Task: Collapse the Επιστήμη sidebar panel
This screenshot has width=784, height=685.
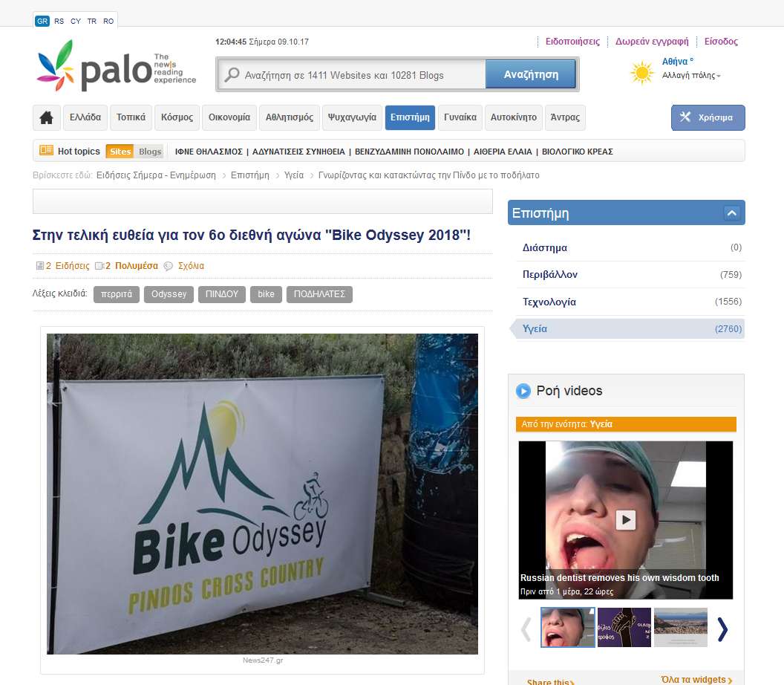Action: click(x=731, y=213)
